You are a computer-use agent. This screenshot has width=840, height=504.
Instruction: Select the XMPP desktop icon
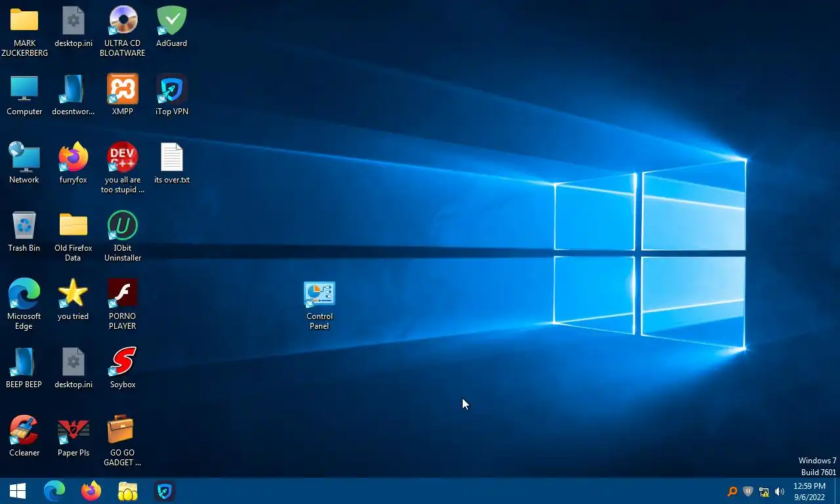123,89
